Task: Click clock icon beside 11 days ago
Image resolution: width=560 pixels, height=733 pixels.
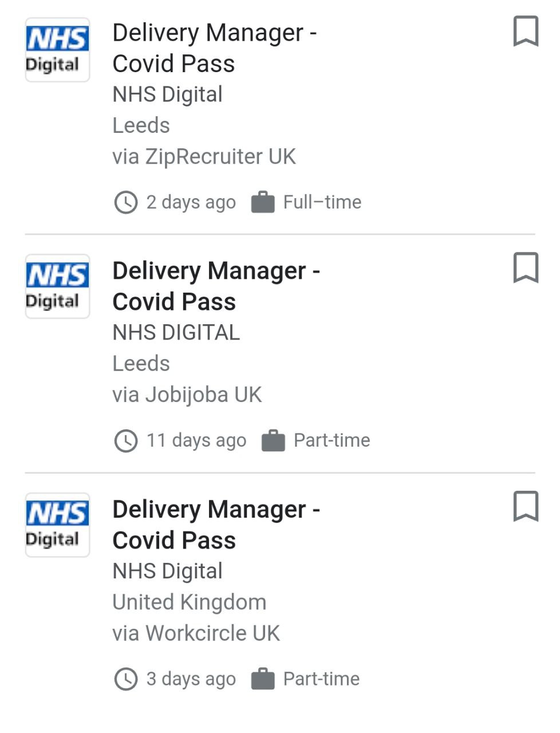Action: [x=125, y=441]
